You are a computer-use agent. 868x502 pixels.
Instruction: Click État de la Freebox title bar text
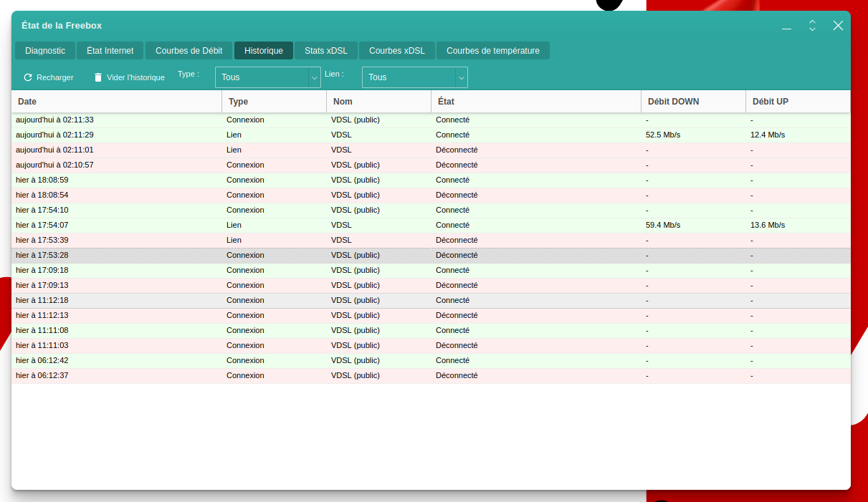[62, 26]
